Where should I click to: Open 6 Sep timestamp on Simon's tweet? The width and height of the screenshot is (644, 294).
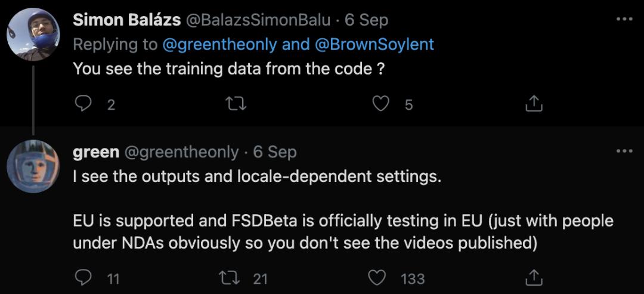[x=367, y=20]
